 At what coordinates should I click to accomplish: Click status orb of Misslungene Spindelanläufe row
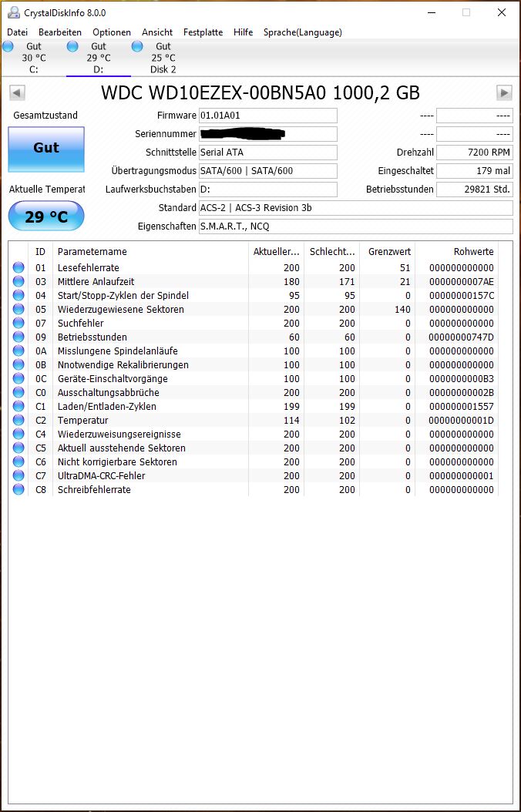pos(18,351)
